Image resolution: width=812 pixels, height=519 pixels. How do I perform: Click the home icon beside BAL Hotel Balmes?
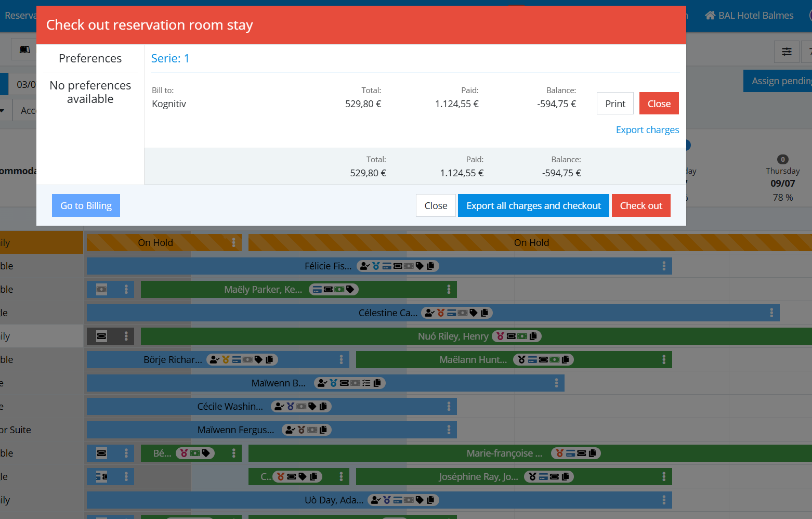click(710, 15)
